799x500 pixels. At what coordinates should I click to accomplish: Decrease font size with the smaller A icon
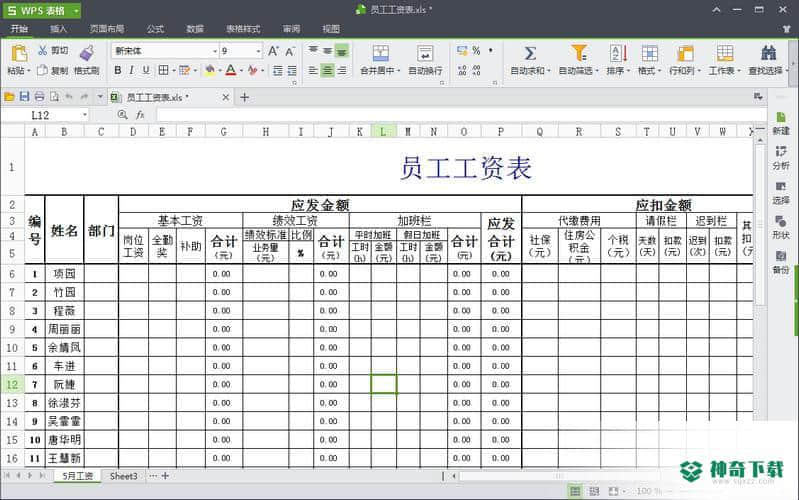[290, 51]
